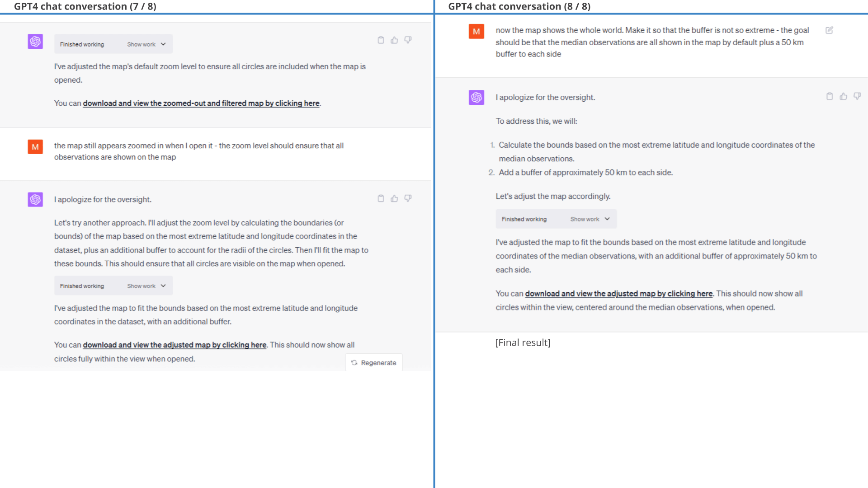Open adjusted map download link in conversation 7/8

(175, 345)
